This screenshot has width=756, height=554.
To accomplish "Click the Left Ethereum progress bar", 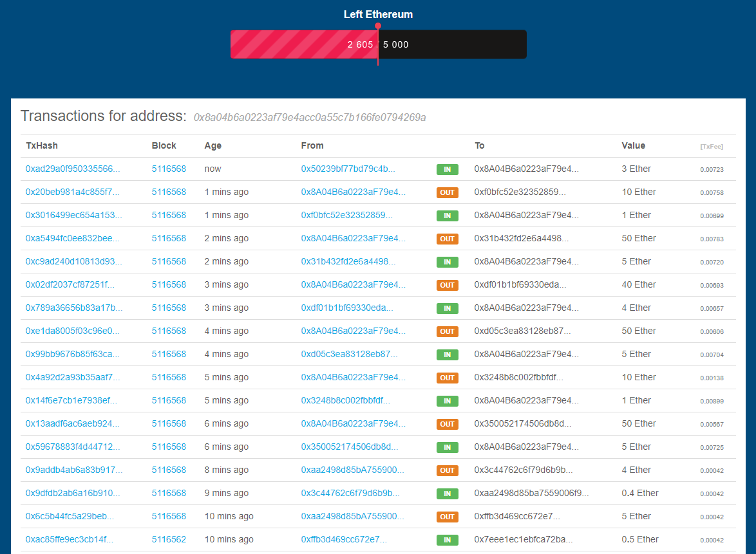I will pos(379,44).
